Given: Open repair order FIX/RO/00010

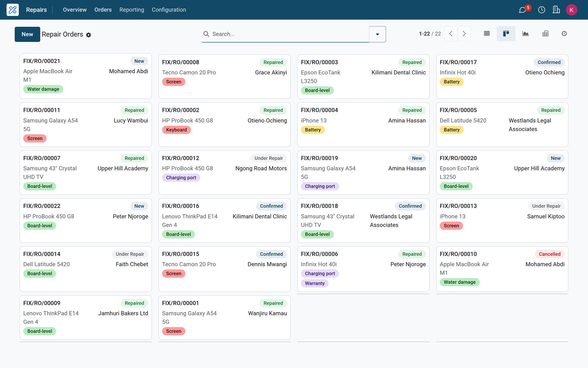Looking at the screenshot, I should coord(502,269).
